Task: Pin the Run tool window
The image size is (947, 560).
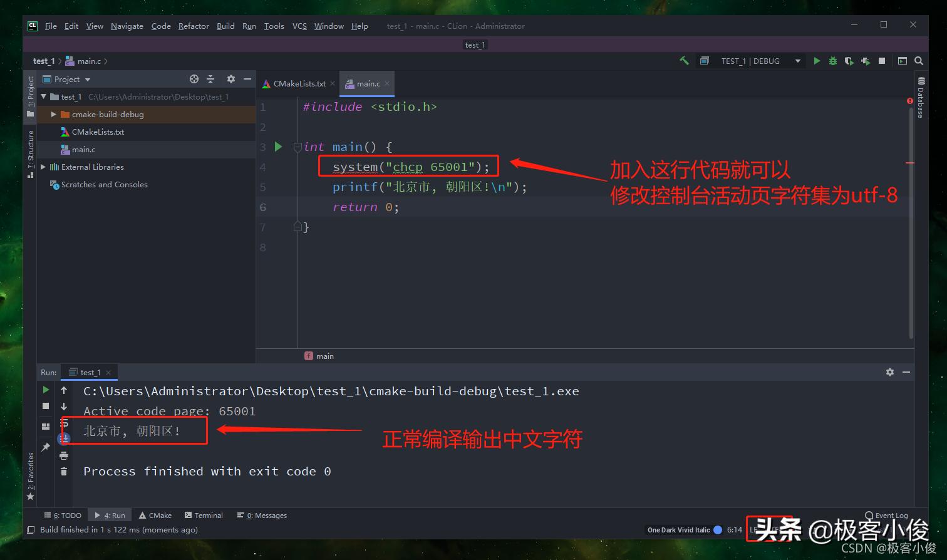Action: point(46,447)
